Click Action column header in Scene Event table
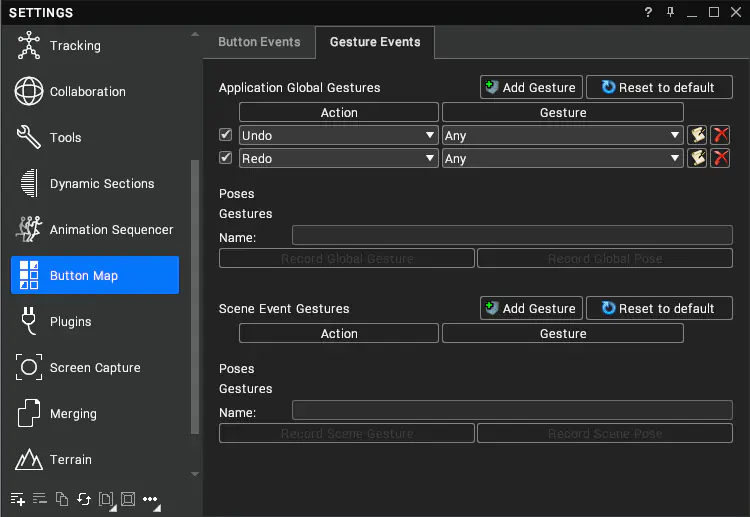 coord(339,333)
